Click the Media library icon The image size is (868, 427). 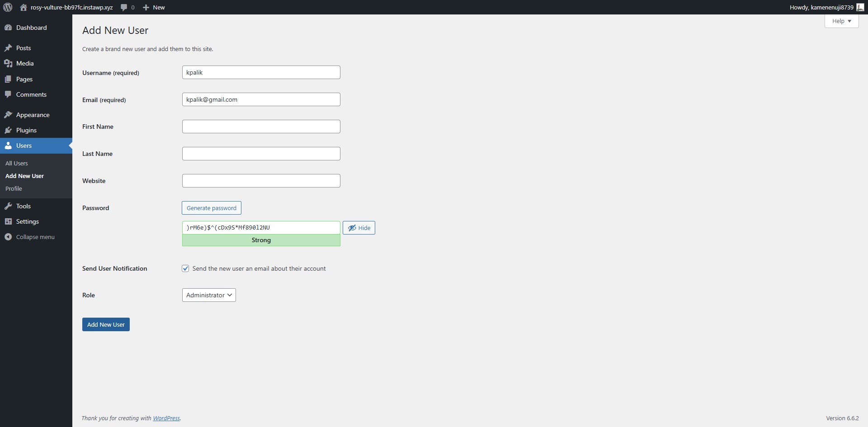pyautogui.click(x=8, y=63)
